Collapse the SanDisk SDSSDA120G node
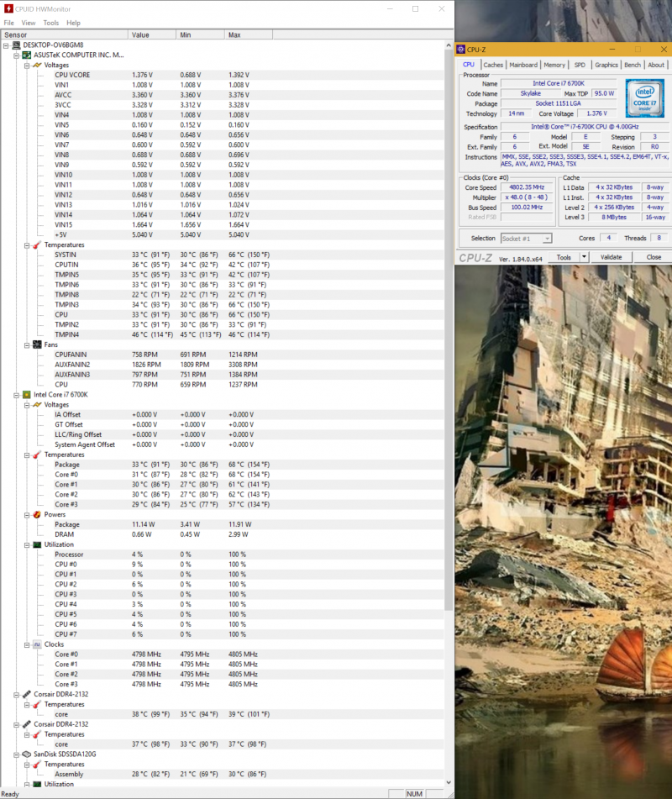The image size is (672, 799). tap(16, 754)
